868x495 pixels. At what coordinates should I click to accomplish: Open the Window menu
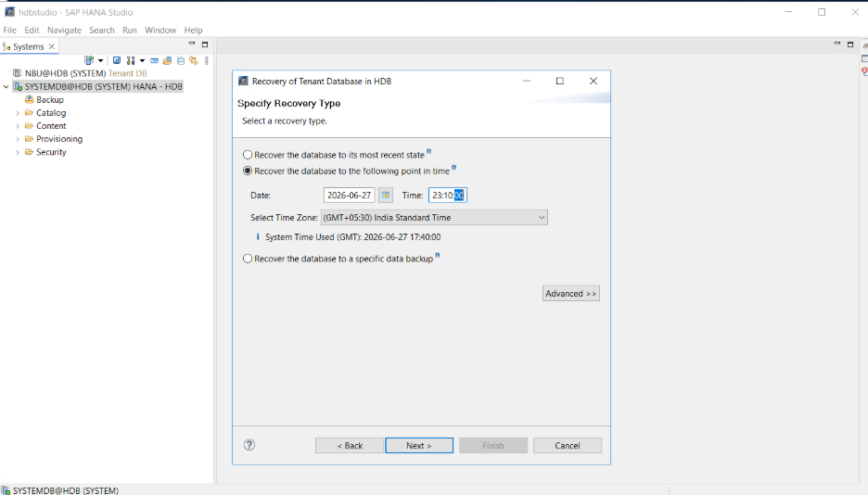pos(160,30)
